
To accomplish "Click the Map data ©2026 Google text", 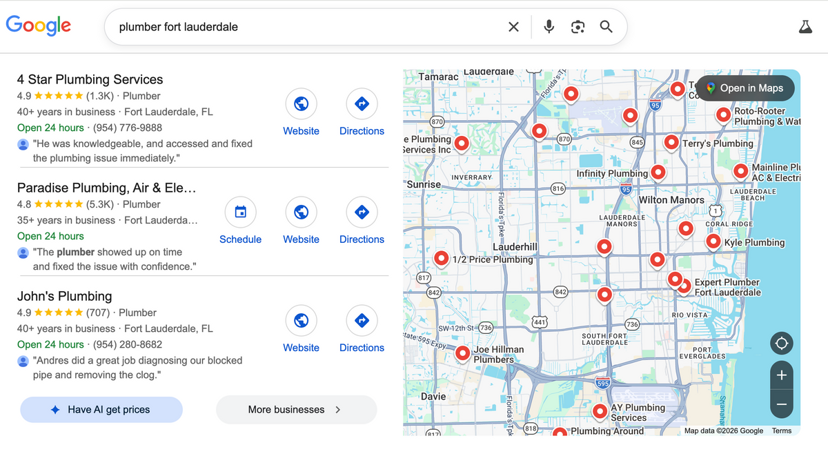I will coord(723,431).
